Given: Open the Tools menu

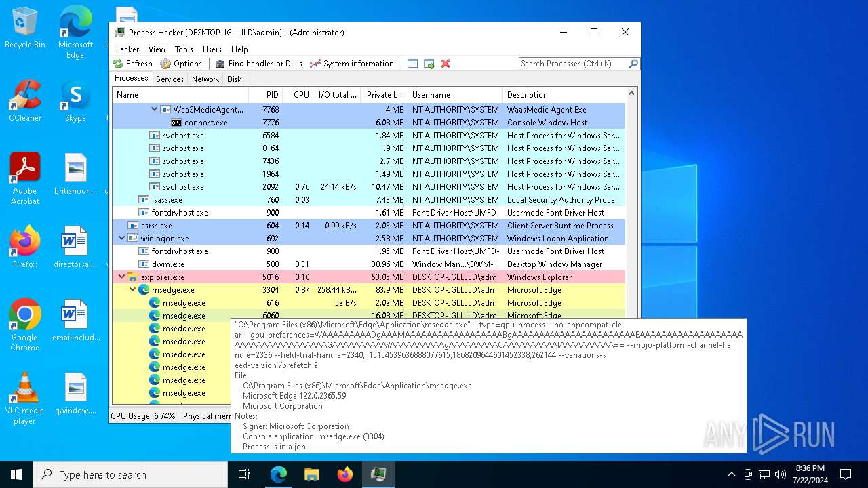Looking at the screenshot, I should click(x=184, y=49).
